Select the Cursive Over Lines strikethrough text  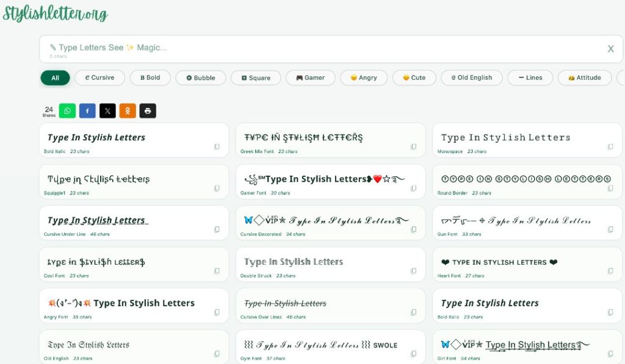click(285, 304)
